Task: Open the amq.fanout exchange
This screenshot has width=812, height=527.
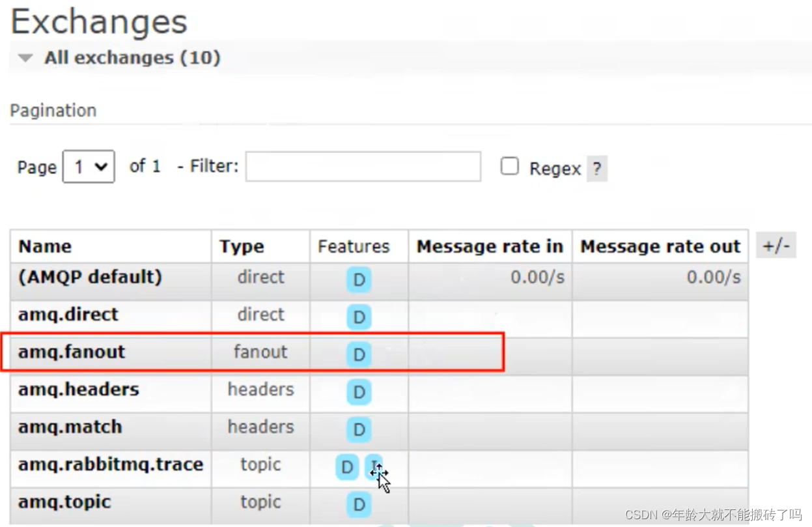Action: 72,352
